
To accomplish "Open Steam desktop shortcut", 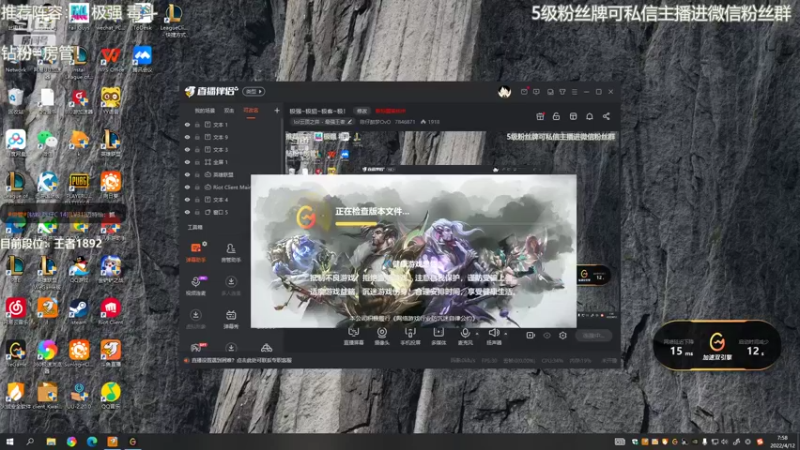I will [79, 311].
